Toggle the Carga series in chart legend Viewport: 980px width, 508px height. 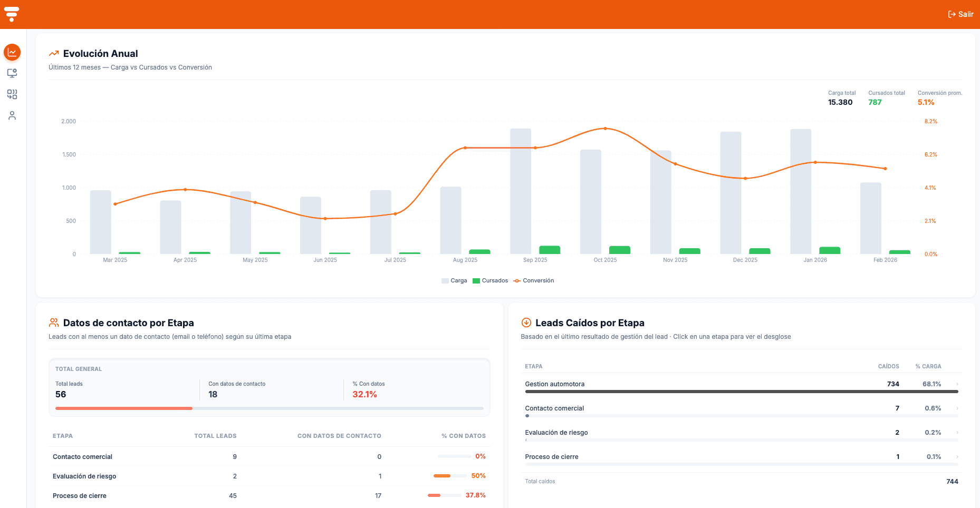[x=454, y=281]
